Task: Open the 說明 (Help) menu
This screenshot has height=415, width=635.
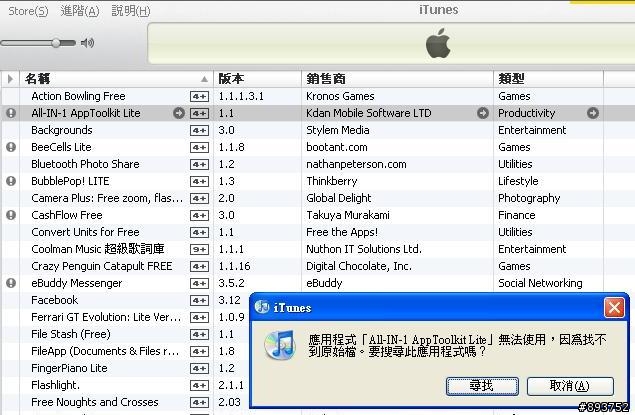Action: point(131,11)
